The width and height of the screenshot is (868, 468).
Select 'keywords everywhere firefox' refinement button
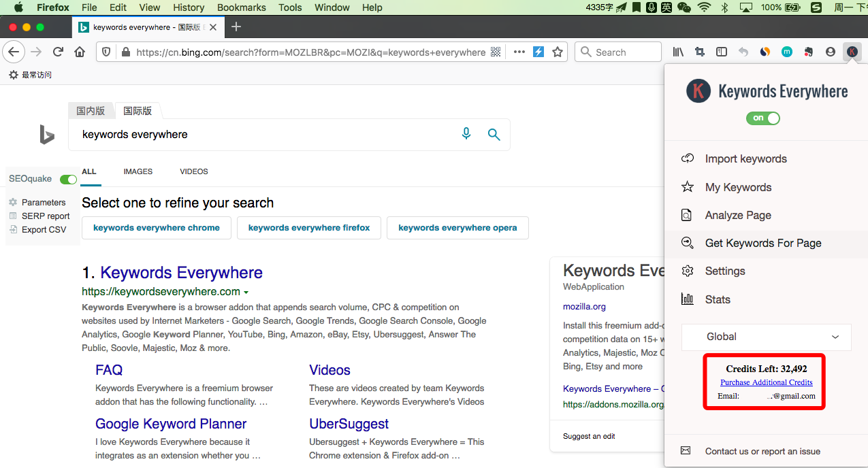point(309,228)
